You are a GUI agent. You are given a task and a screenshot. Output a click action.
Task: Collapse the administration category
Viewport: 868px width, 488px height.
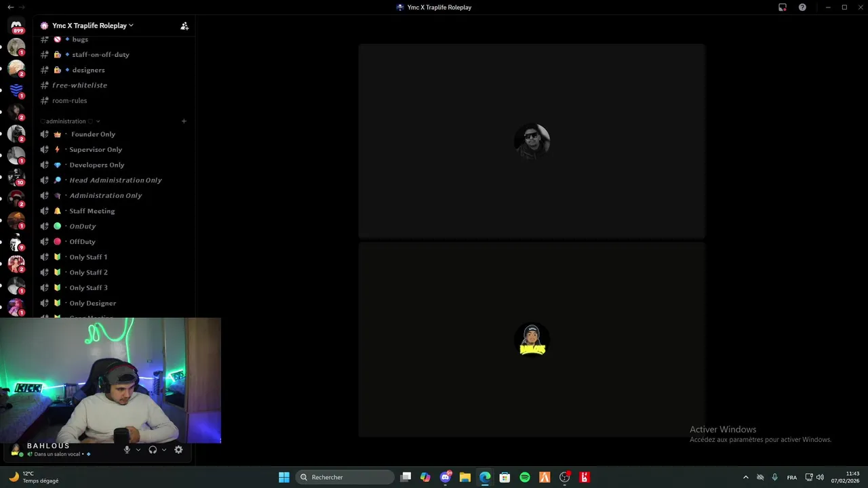point(71,121)
